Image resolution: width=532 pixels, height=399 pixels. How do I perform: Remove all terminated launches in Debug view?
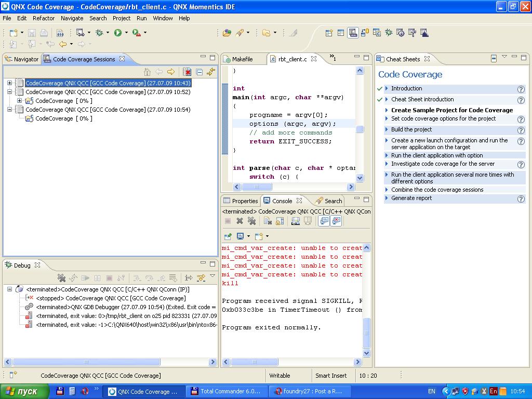(61, 278)
